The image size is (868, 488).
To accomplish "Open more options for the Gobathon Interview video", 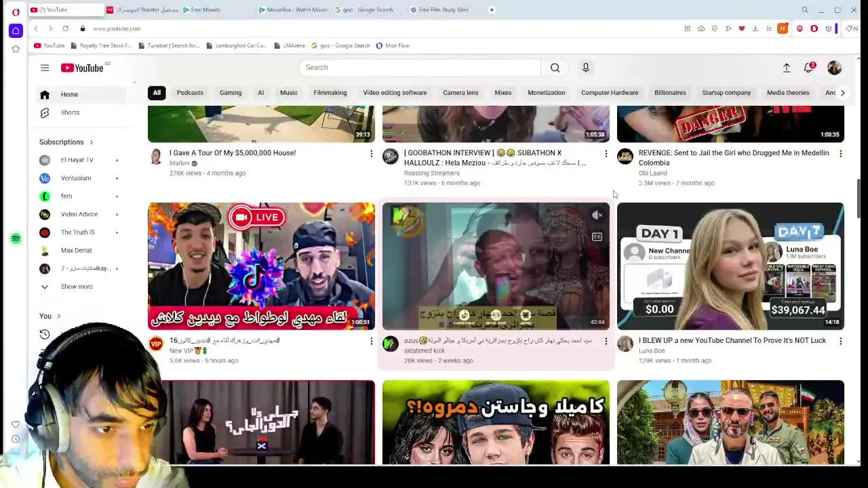I will click(606, 154).
